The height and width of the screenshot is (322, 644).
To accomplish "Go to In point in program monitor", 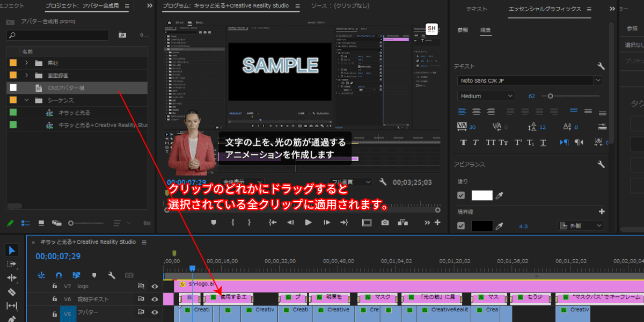I will (x=273, y=222).
